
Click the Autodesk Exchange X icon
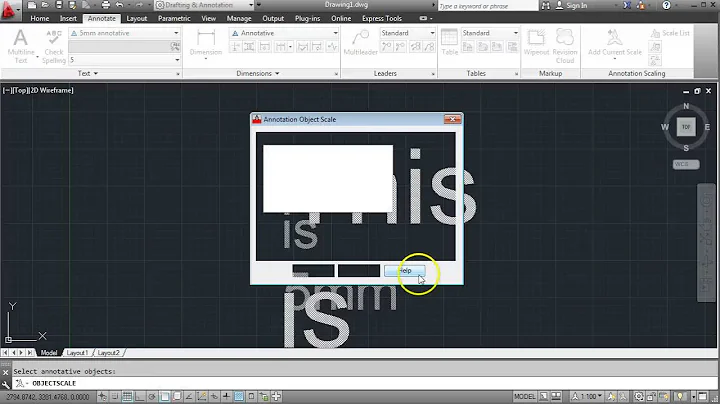(627, 6)
